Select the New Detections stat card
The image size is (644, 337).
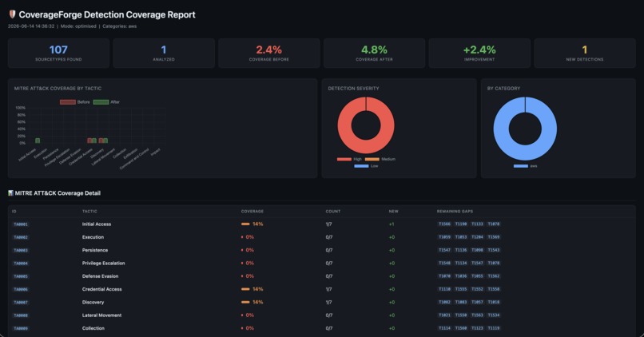[585, 53]
